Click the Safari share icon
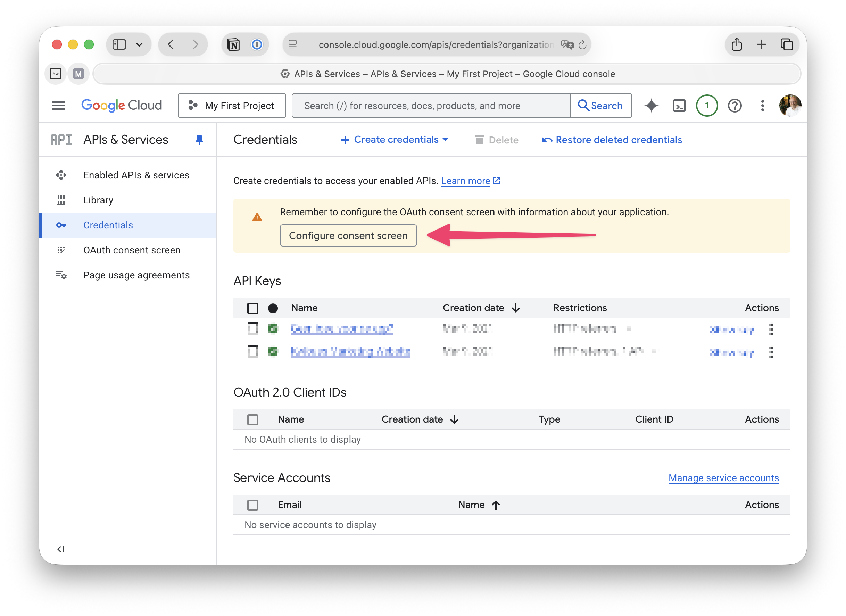Image resolution: width=846 pixels, height=616 pixels. click(x=736, y=44)
